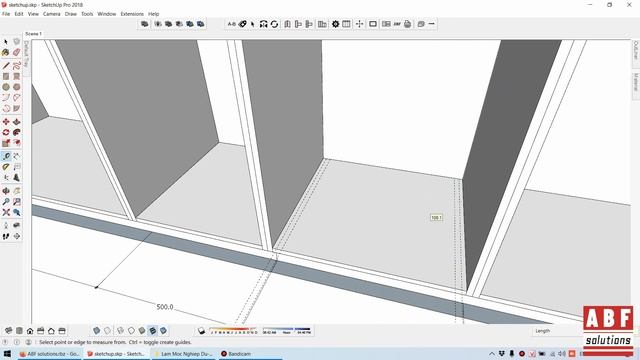Click the ABF four-arrow move icon
Viewport: 640px width, 360px height.
coord(359,24)
